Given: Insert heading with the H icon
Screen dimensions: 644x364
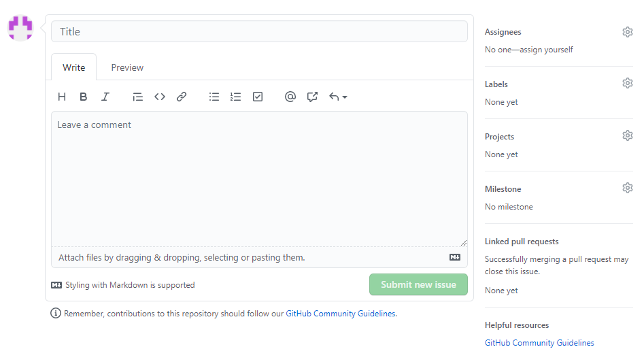Looking at the screenshot, I should [62, 97].
